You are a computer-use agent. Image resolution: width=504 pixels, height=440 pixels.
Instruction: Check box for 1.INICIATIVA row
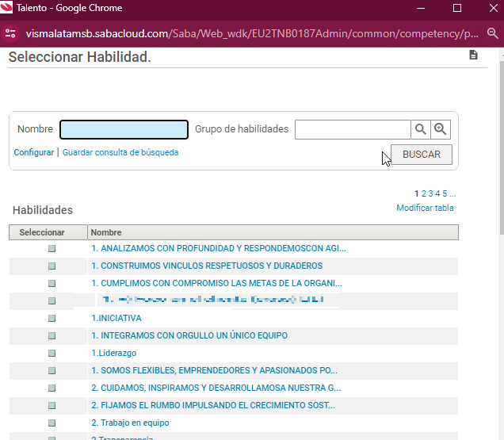(52, 318)
